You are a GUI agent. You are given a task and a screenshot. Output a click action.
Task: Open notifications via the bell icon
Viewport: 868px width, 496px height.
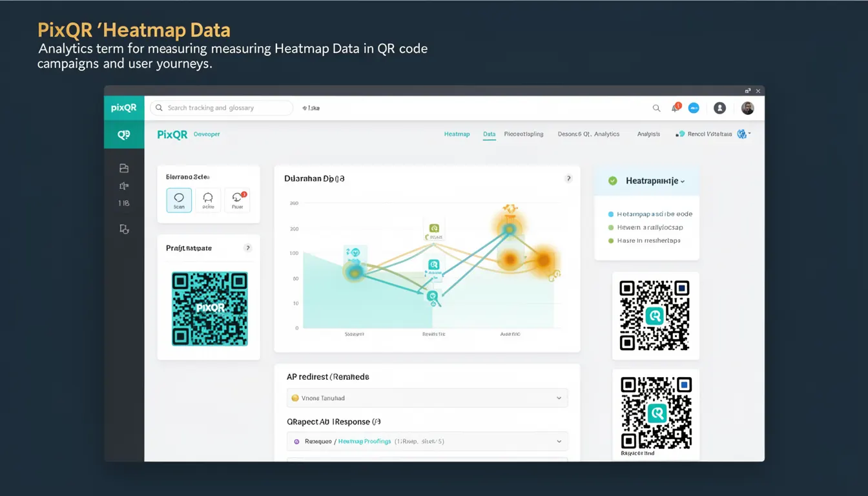click(x=676, y=108)
